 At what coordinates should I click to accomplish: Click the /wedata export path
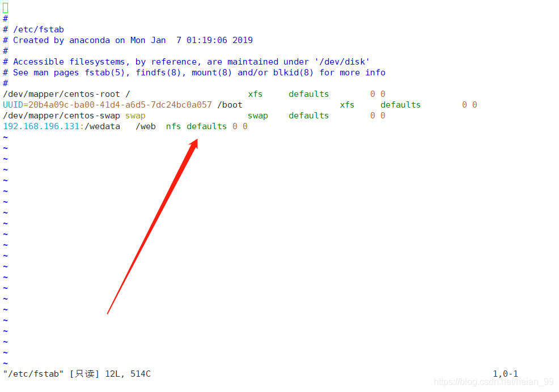[x=102, y=126]
